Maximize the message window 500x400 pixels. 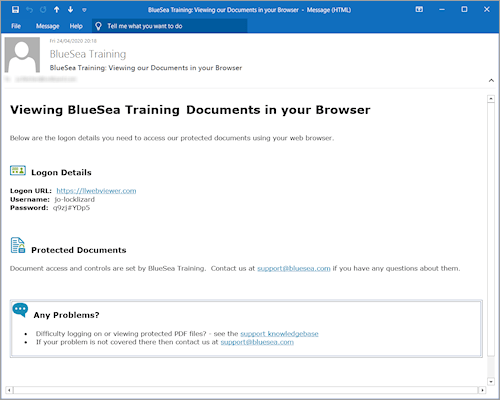464,10
